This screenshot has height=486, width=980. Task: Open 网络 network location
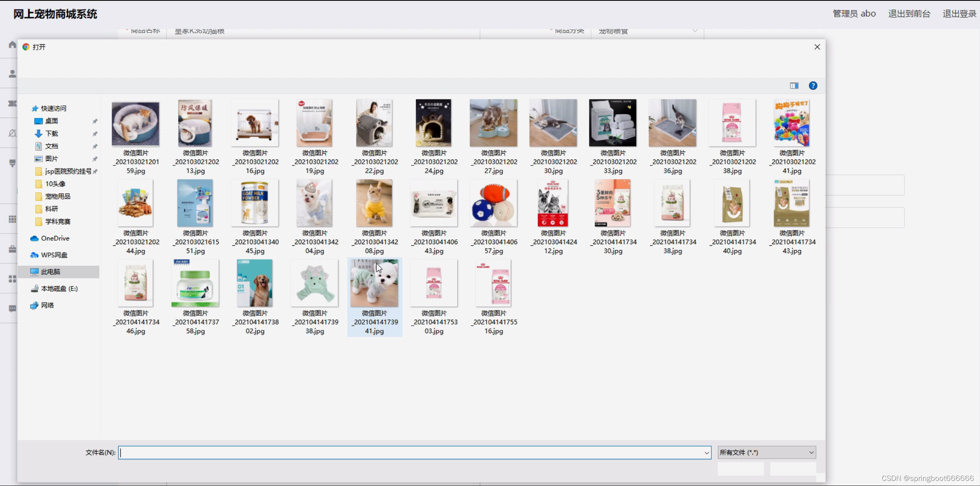click(47, 305)
